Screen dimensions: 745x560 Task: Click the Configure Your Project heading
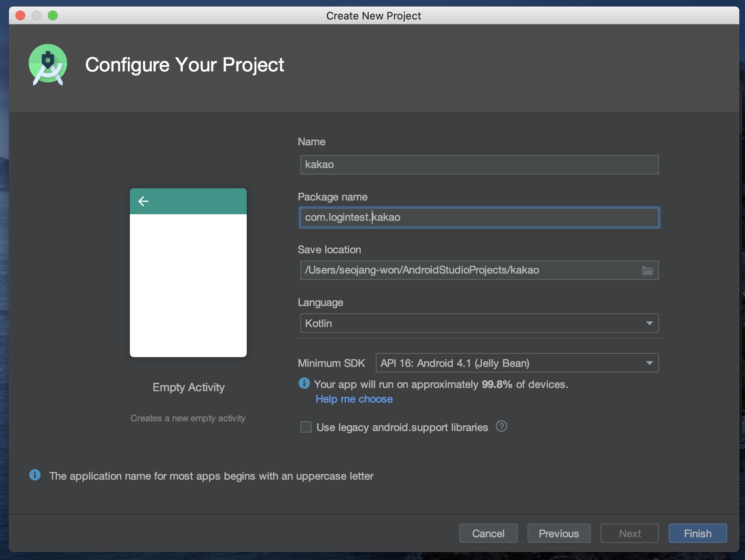click(x=185, y=65)
